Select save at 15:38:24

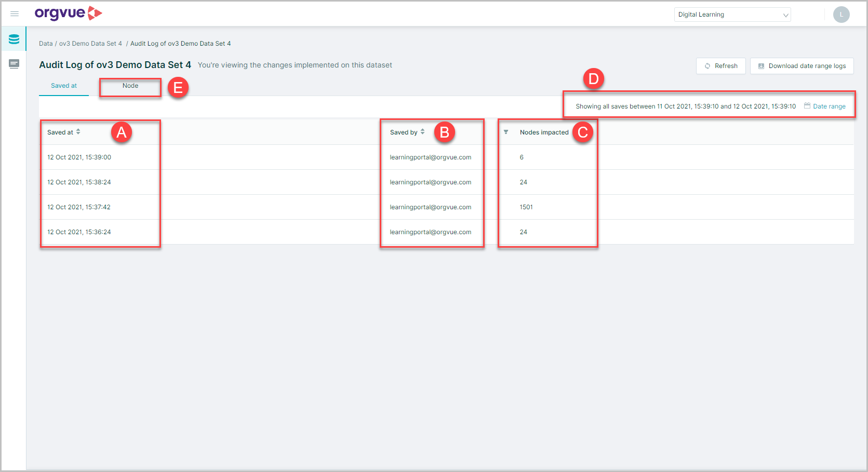pos(446,182)
